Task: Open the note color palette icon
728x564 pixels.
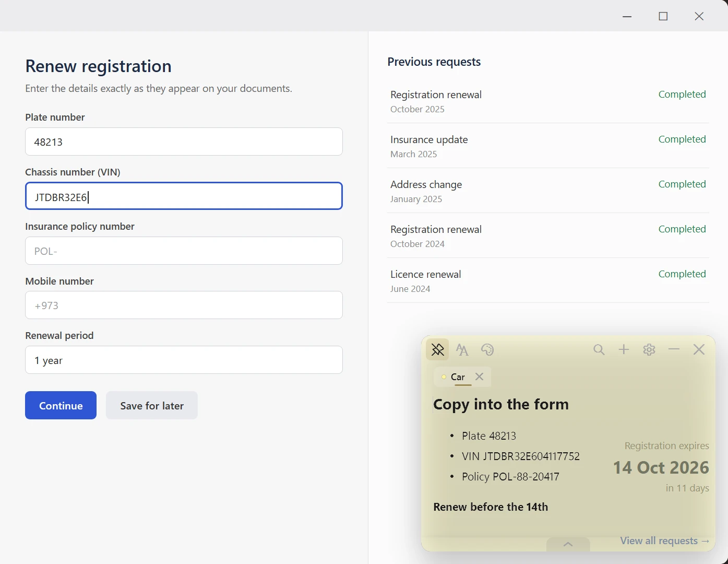Action: 487,349
